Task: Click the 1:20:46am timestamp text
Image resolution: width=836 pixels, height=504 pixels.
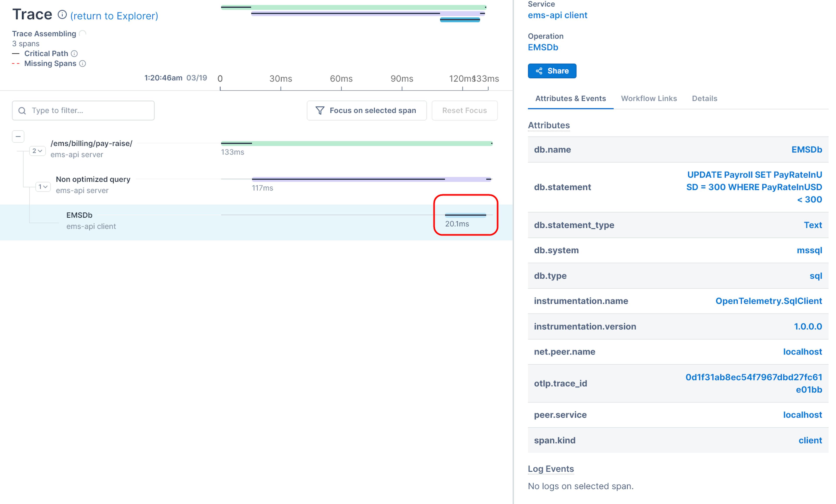Action: [x=163, y=78]
